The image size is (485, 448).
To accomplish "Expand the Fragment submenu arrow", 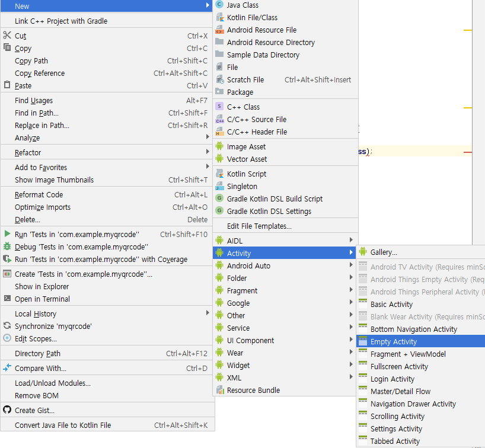I will coord(351,290).
